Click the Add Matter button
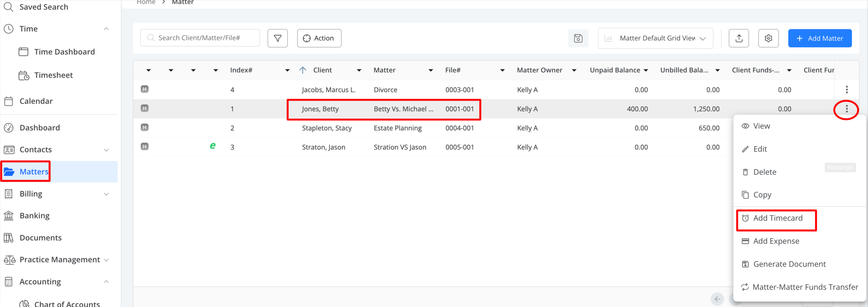868x307 pixels. [820, 38]
